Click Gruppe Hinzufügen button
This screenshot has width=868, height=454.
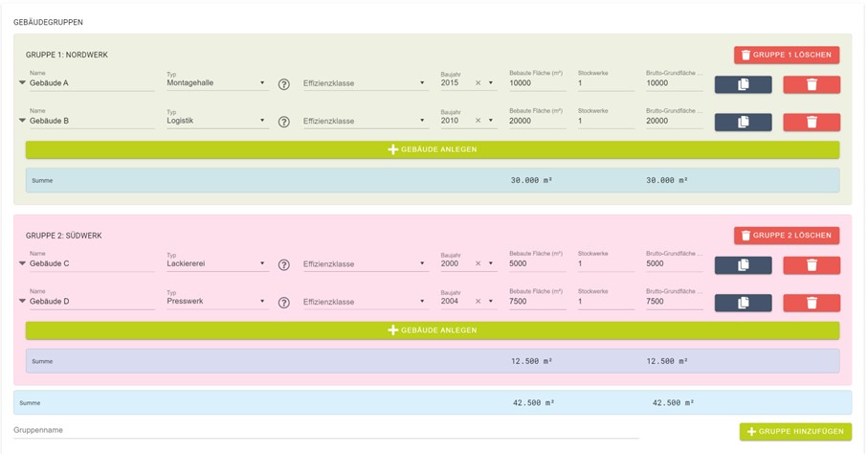[795, 432]
